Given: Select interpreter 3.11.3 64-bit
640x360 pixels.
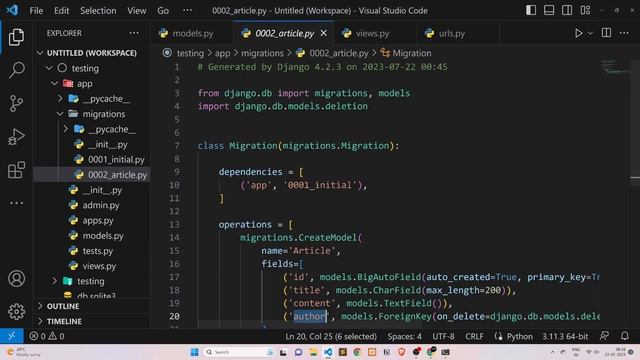Looking at the screenshot, I should [x=565, y=336].
